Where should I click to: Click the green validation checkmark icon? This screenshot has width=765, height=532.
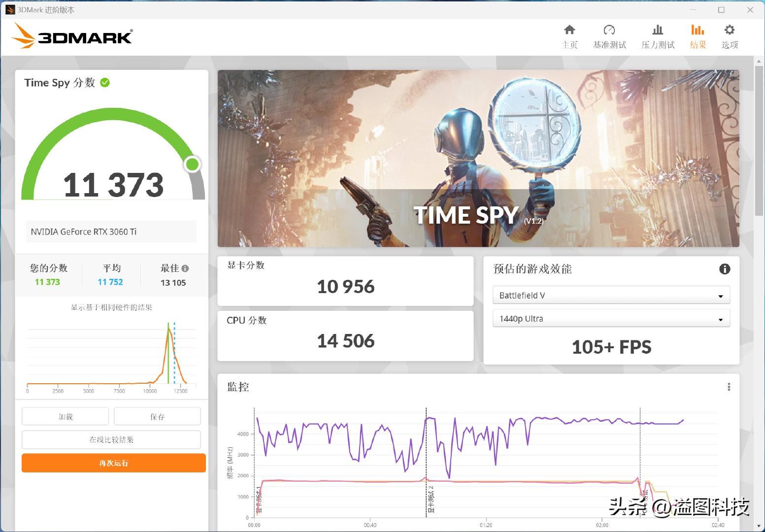105,83
